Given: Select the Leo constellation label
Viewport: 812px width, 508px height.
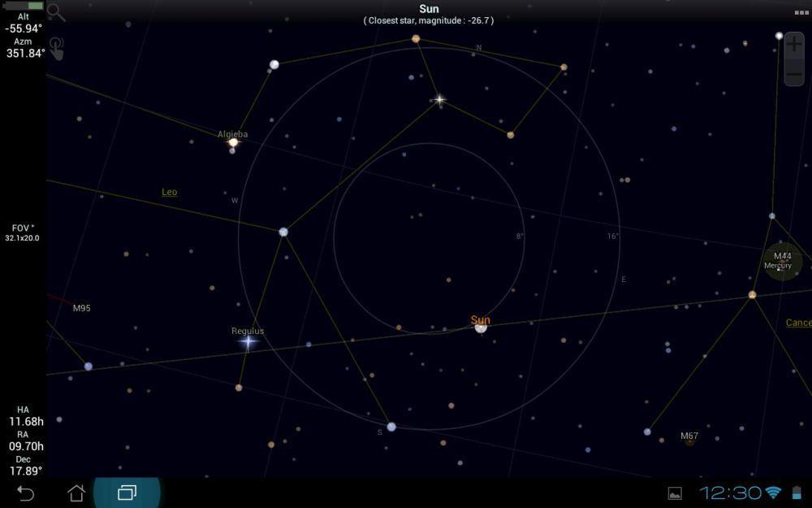Looking at the screenshot, I should click(170, 192).
